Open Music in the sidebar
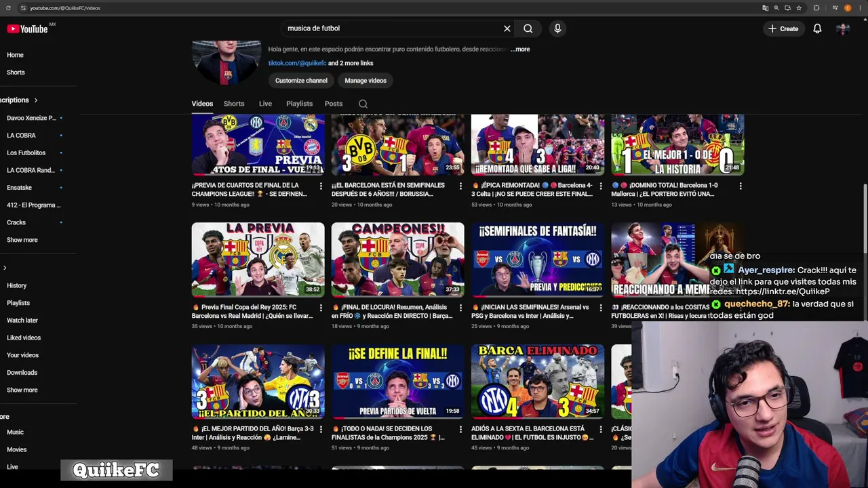 [x=15, y=432]
